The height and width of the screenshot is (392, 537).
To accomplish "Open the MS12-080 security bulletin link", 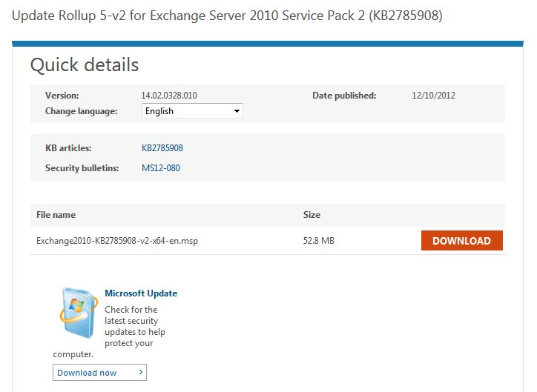I will pos(161,168).
